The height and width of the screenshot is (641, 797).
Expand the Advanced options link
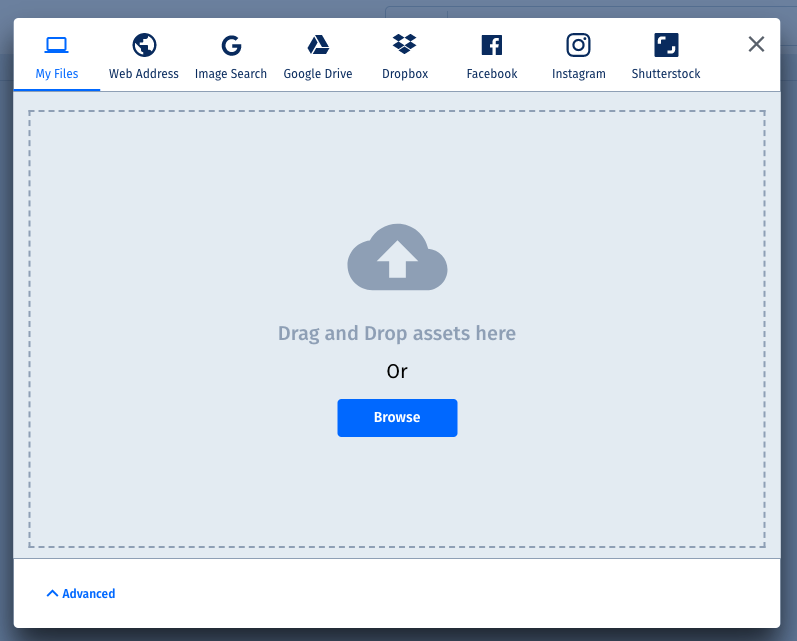coord(89,594)
